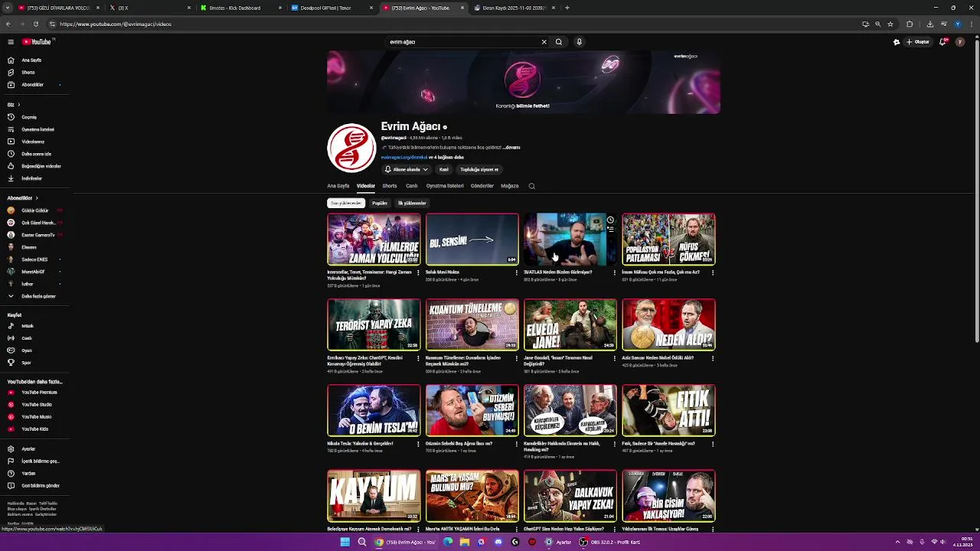Open more options for Aziz Sancar video
The height and width of the screenshot is (551, 980).
pyautogui.click(x=713, y=358)
